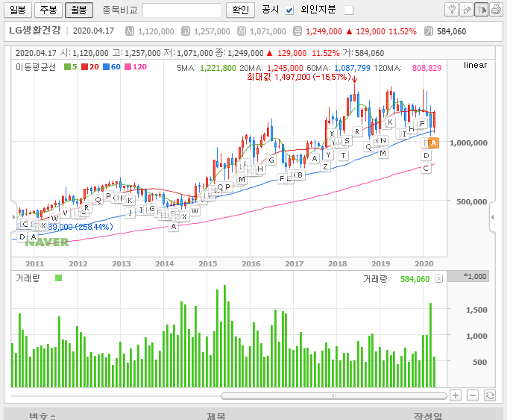Switch to the 주봉 weekly chart tab
This screenshot has height=420, width=516.
(x=48, y=10)
